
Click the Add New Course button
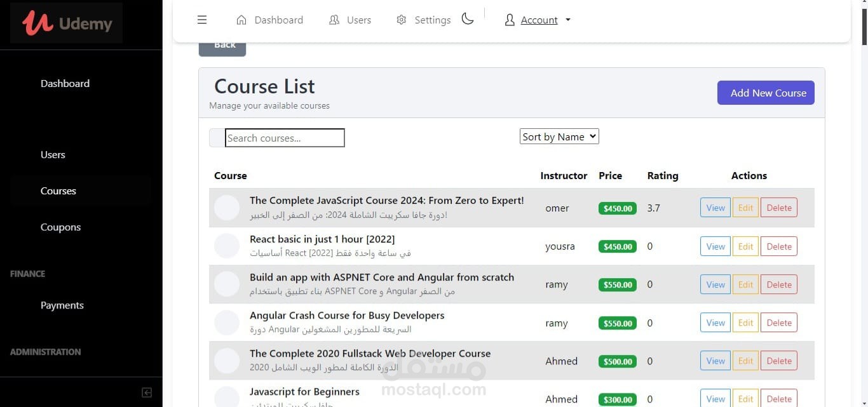click(766, 93)
